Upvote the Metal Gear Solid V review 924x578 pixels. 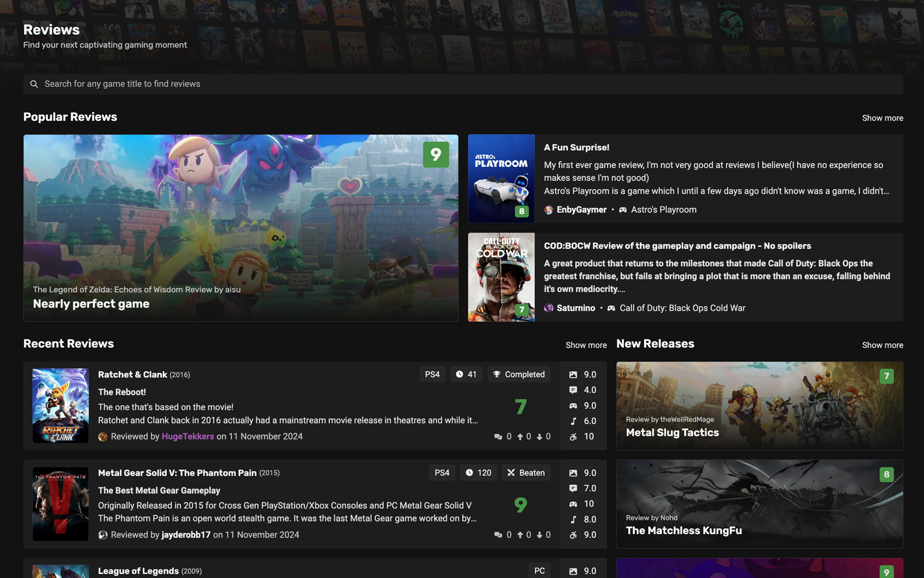[520, 535]
